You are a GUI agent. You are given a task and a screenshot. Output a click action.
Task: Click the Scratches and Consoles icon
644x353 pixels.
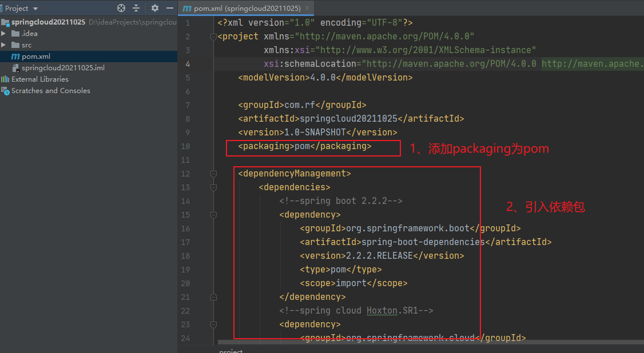tap(5, 91)
